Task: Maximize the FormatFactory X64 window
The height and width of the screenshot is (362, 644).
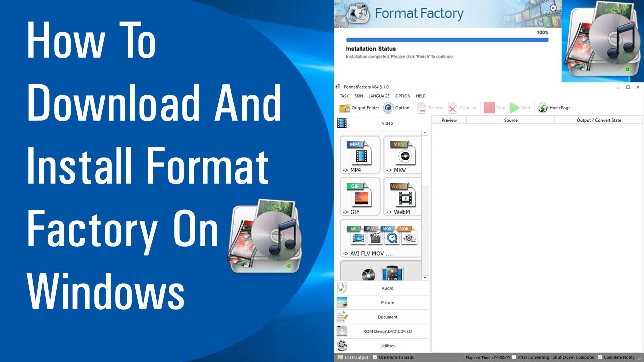Action: [628, 87]
